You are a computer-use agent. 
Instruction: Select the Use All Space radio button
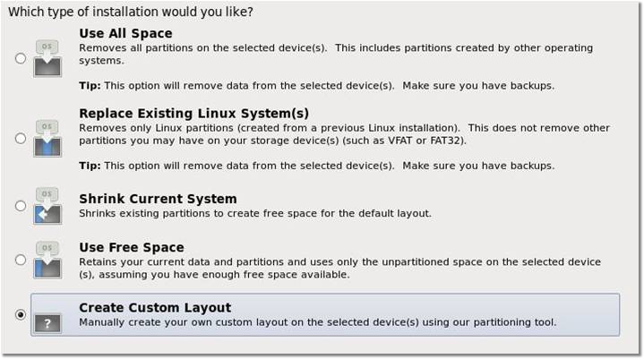[x=21, y=58]
